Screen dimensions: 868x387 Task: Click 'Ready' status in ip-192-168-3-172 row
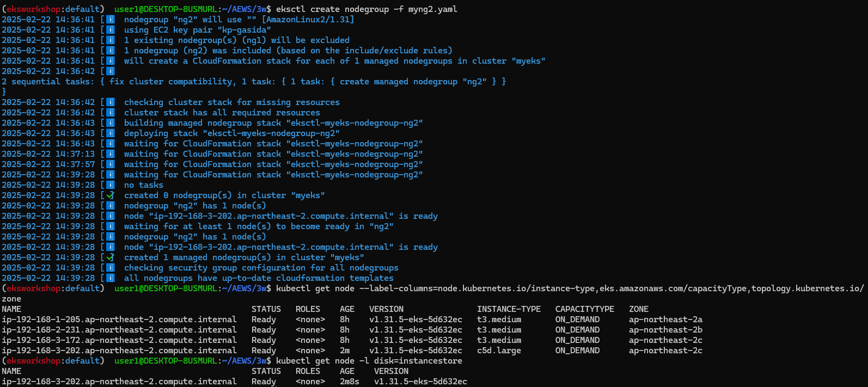(x=264, y=340)
